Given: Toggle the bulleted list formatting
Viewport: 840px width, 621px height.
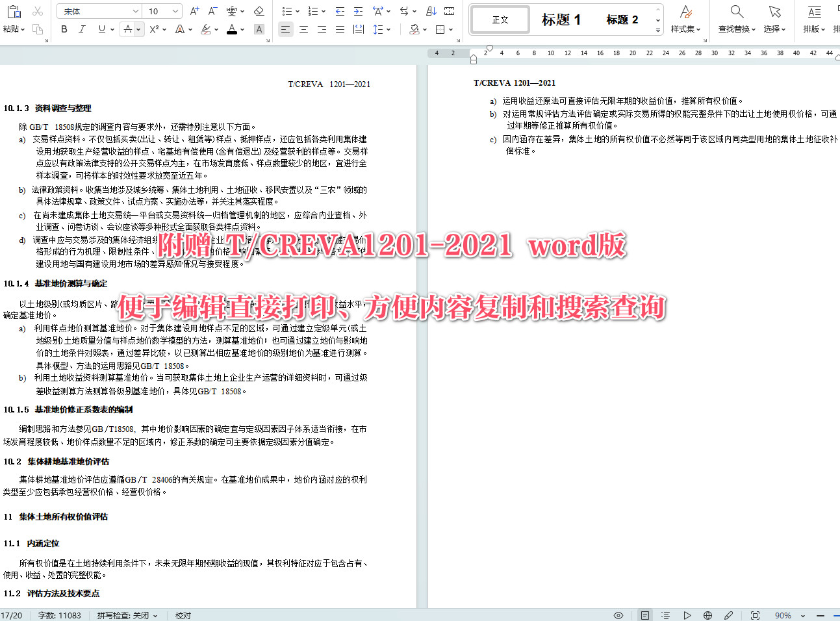Looking at the screenshot, I should [x=285, y=10].
